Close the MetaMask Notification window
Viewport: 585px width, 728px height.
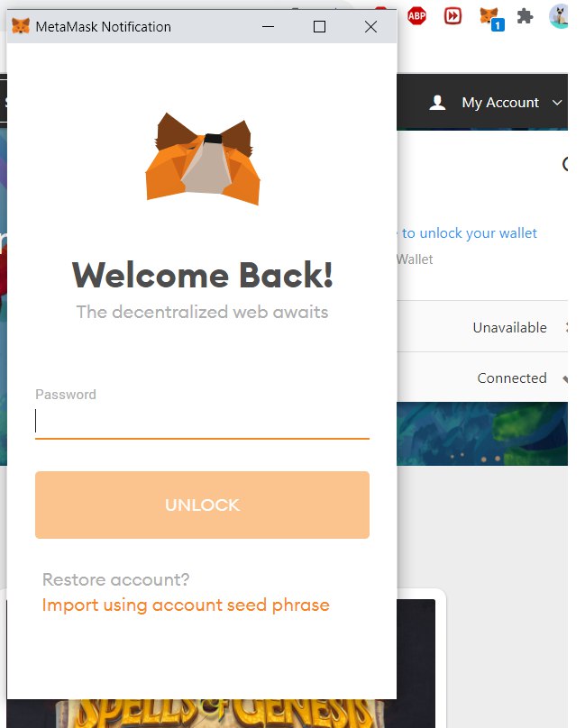370,26
